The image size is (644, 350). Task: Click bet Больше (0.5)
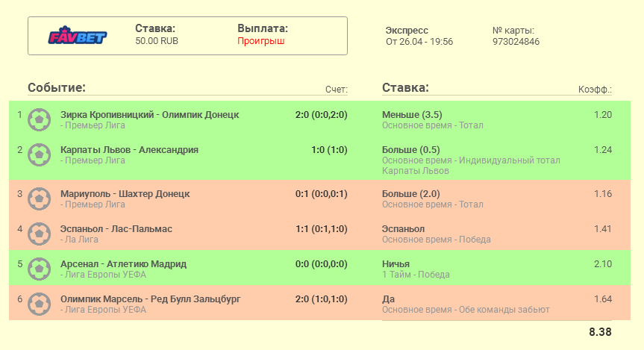(x=410, y=150)
